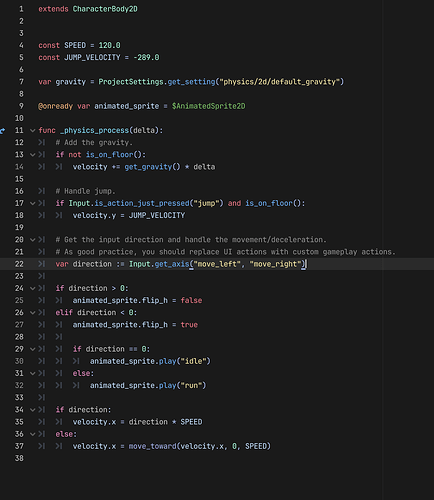Click 'ProjectSettings' on the gravity line
Image resolution: width=434 pixels, height=500 pixels.
[x=131, y=82]
